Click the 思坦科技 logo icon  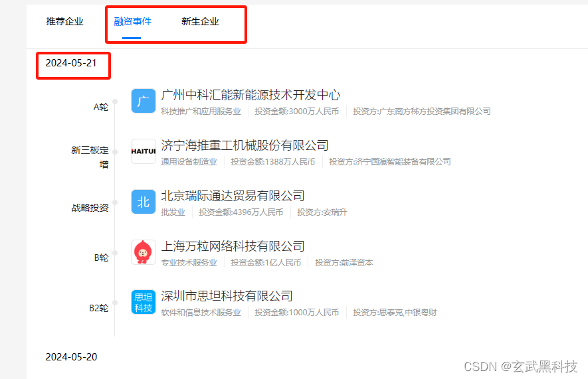[144, 302]
